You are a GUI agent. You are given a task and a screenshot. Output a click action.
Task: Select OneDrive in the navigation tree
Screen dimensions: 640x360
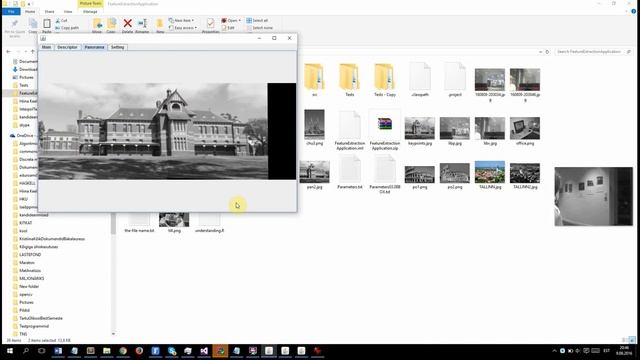(25, 136)
